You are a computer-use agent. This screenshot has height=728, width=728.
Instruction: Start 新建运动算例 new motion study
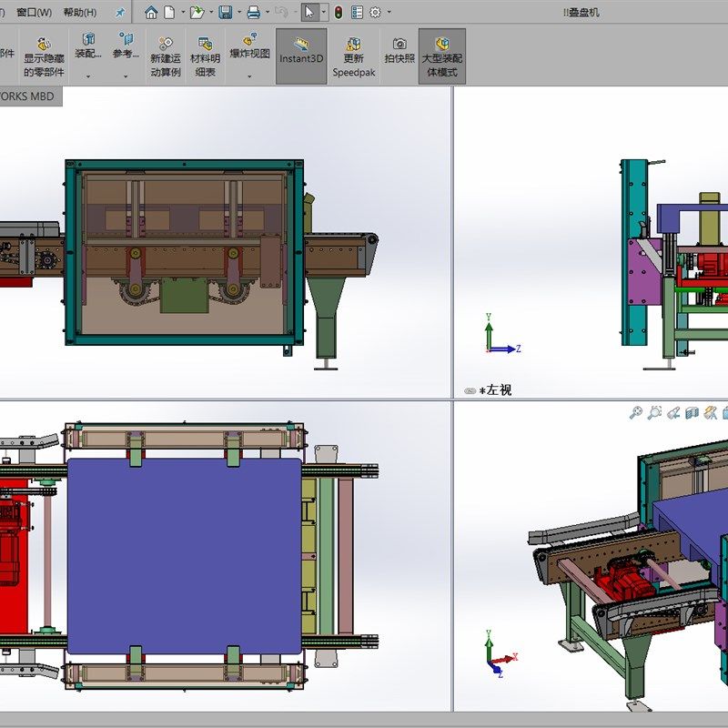166,56
